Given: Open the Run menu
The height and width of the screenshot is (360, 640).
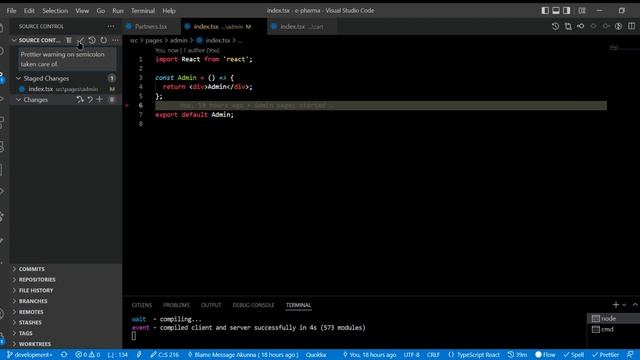Looking at the screenshot, I should 118,11.
